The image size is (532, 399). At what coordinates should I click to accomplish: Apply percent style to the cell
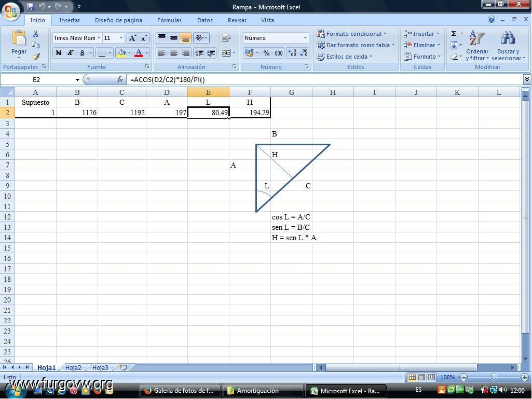(x=266, y=53)
